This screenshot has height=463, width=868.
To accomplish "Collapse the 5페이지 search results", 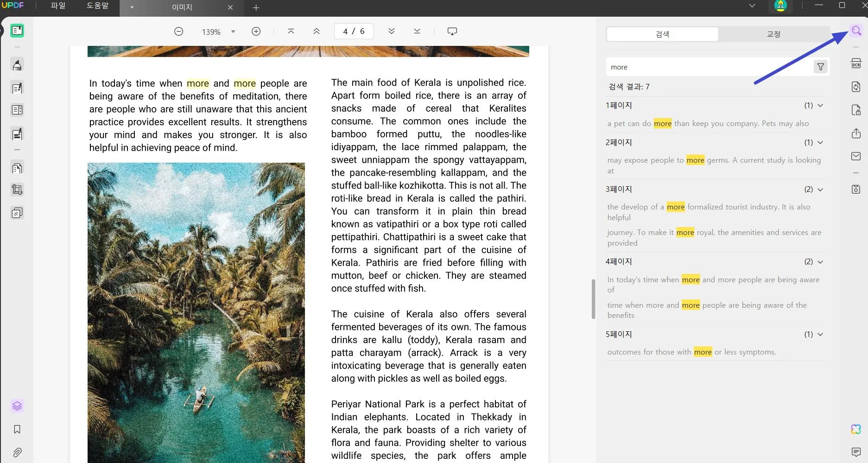I will (x=820, y=334).
